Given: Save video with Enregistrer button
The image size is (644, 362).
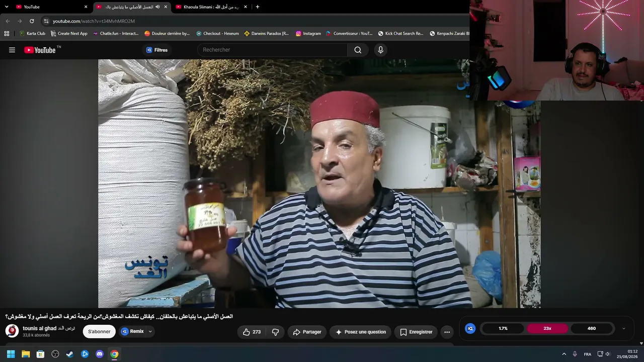Looking at the screenshot, I should pos(416,332).
